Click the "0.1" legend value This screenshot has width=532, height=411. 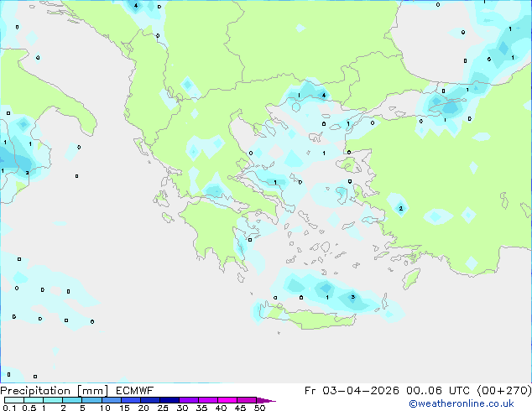coord(9,408)
